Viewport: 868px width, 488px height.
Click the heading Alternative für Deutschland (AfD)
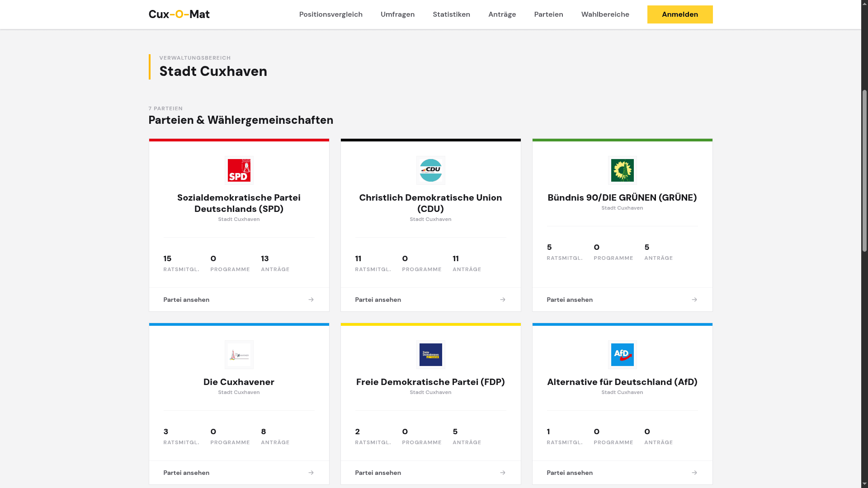(622, 382)
